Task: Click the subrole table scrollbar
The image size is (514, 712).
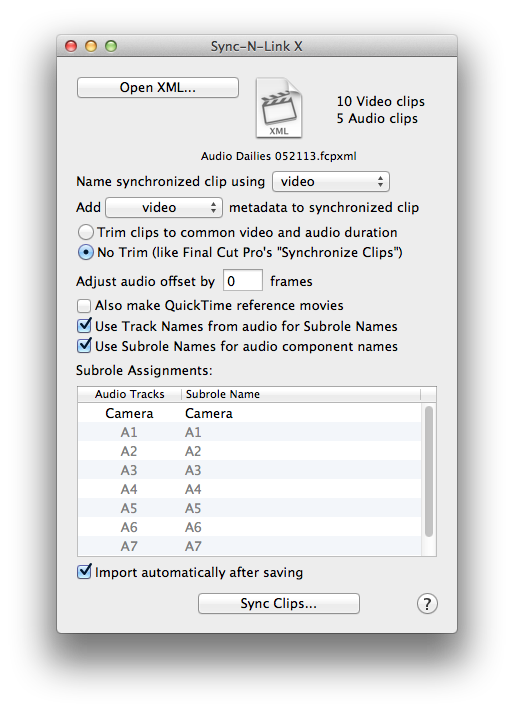Action: pos(429,472)
